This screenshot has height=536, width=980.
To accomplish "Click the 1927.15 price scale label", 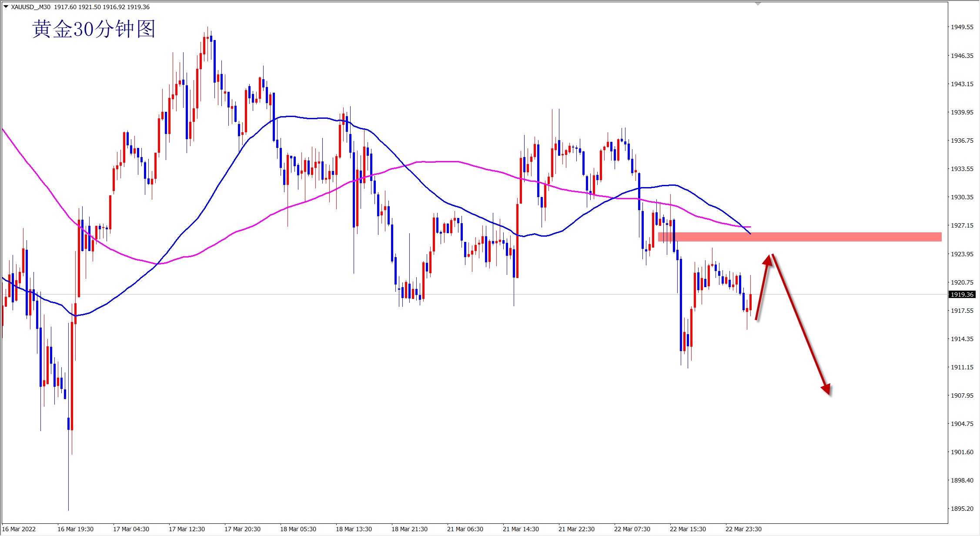I will (x=962, y=225).
